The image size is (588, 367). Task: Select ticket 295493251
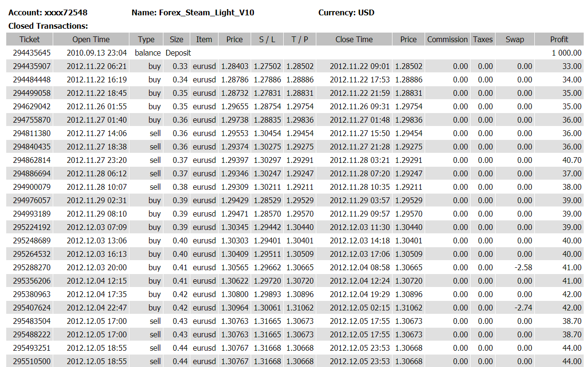[32, 348]
